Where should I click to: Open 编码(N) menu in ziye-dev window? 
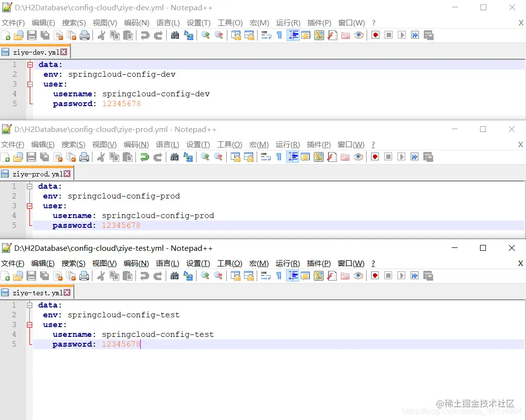136,23
